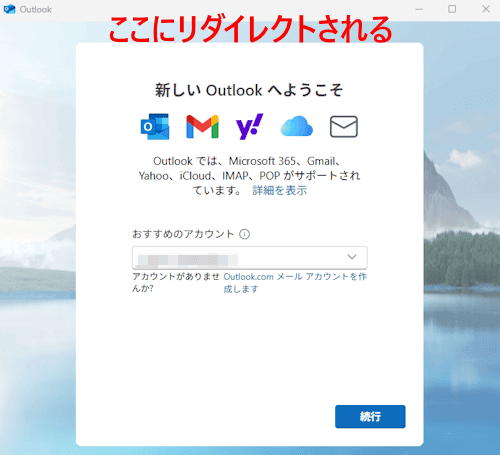Click the Gmail provider icon

click(x=202, y=127)
